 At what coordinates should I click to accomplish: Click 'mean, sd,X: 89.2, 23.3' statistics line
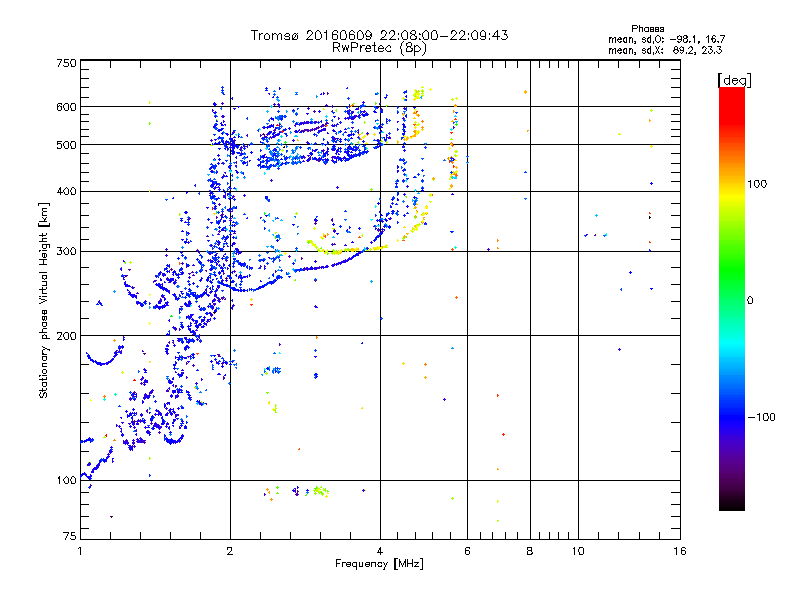[x=665, y=50]
